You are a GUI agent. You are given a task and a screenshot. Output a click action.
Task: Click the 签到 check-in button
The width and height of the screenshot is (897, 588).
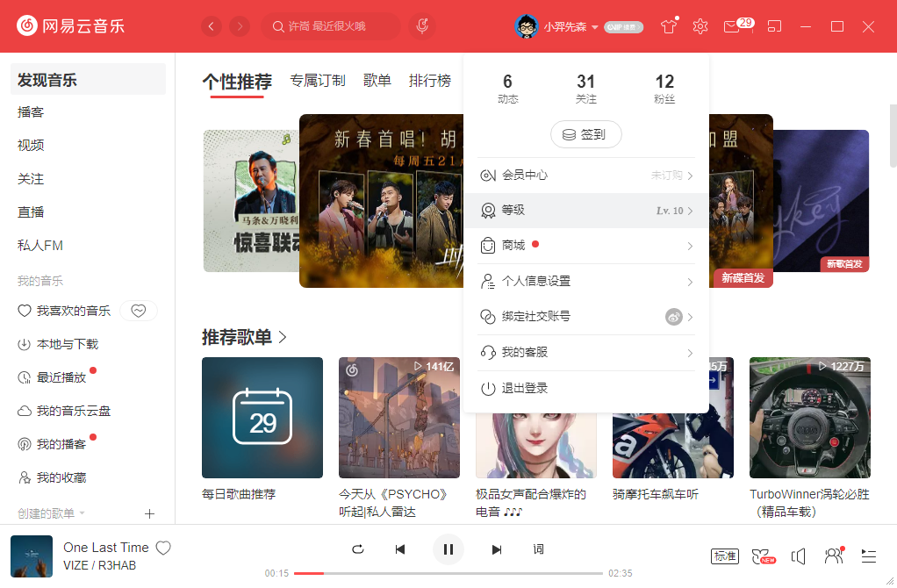pos(585,134)
